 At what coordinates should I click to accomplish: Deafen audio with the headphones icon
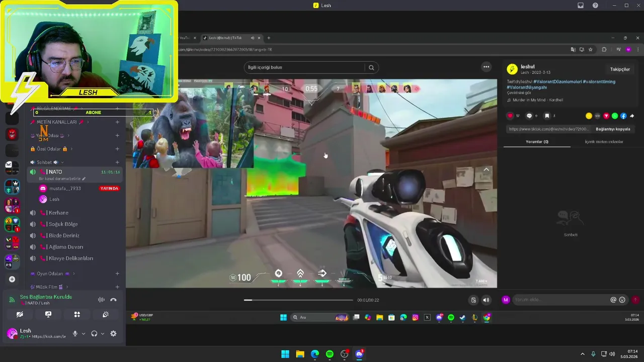(x=94, y=333)
